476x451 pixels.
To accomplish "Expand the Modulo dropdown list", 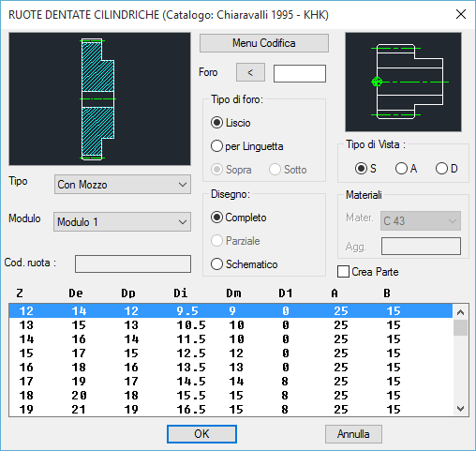I will click(122, 222).
